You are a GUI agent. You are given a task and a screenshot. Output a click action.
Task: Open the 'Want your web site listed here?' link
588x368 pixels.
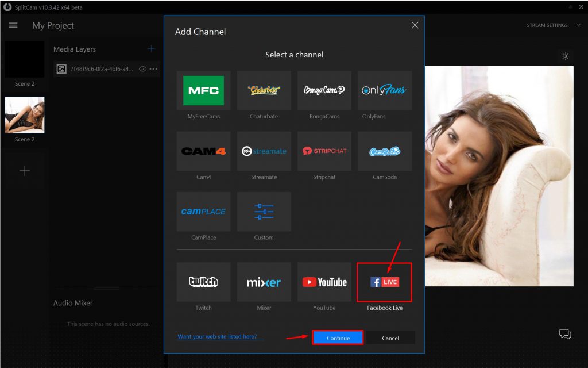pos(218,336)
